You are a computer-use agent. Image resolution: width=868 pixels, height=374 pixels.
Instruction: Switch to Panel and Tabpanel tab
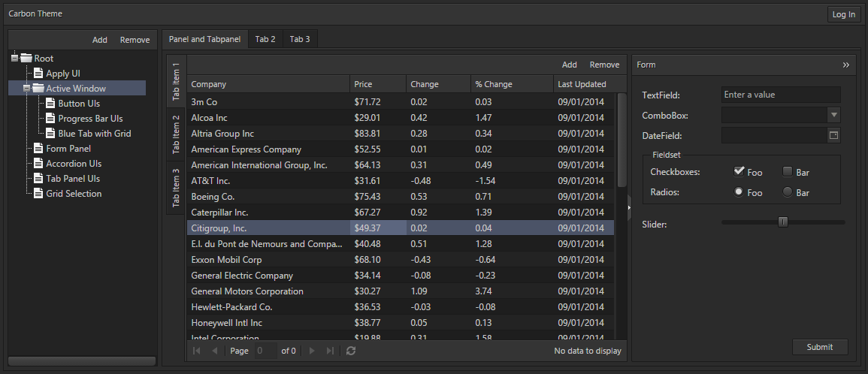pos(205,39)
